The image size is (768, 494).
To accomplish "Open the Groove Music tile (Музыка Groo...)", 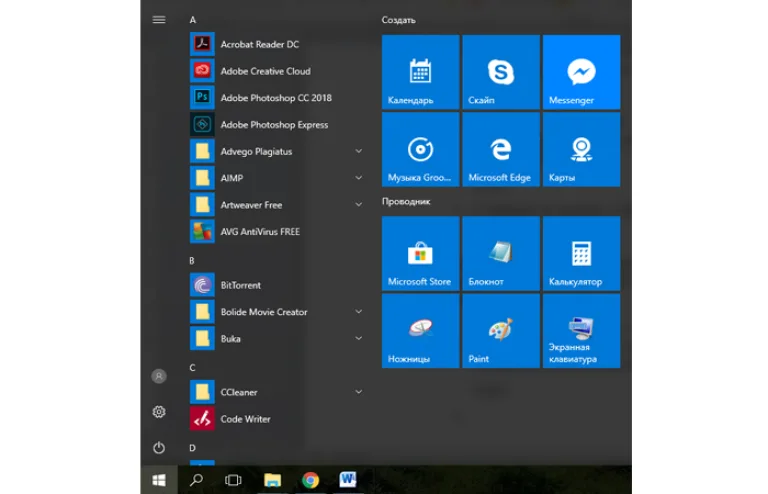I will pyautogui.click(x=420, y=149).
